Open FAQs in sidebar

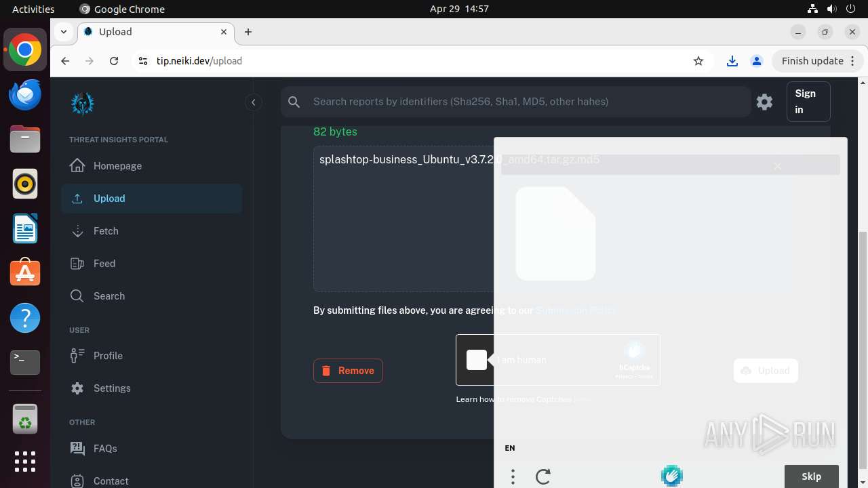coord(151,449)
